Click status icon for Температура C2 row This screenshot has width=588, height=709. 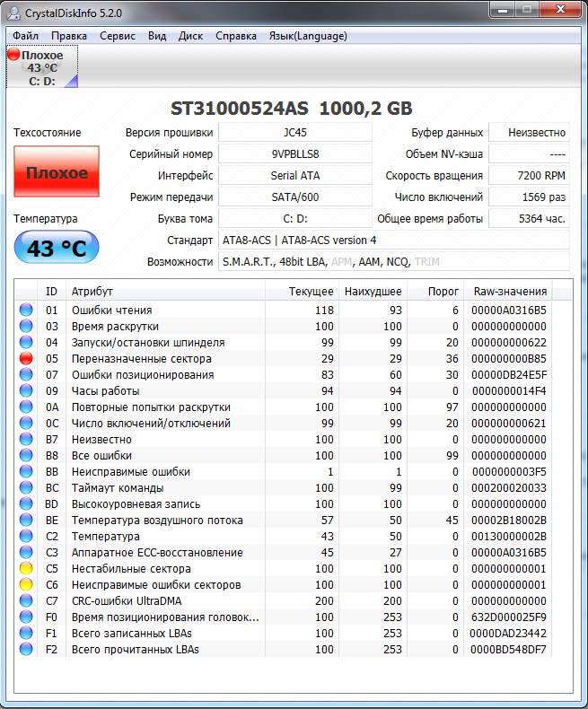26,536
